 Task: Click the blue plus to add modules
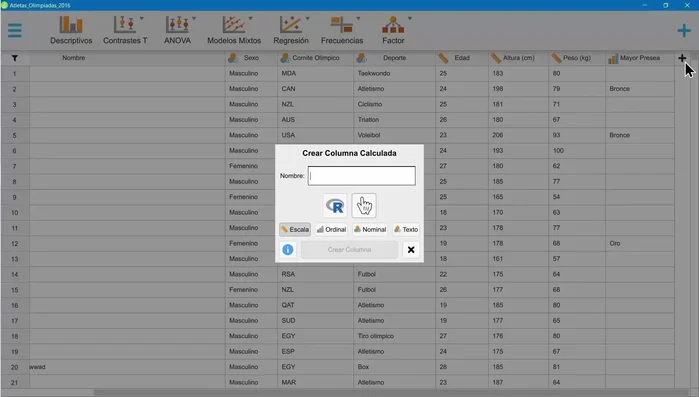[x=683, y=30]
